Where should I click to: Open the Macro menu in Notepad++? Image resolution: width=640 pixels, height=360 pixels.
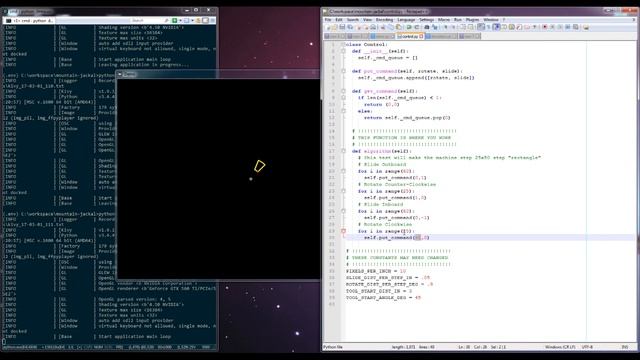coord(444,20)
